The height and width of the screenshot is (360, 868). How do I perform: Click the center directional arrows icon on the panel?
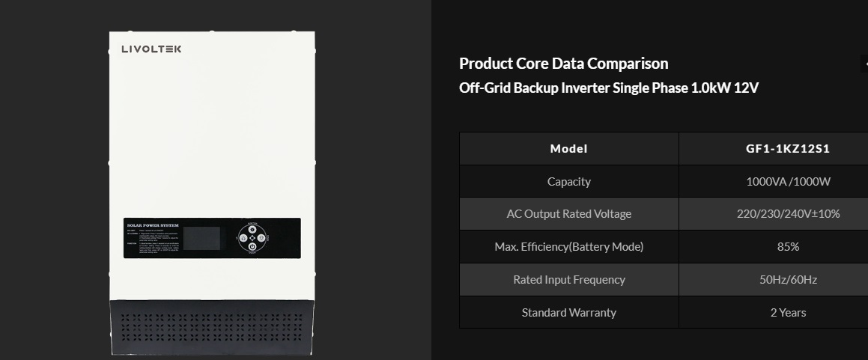252,238
